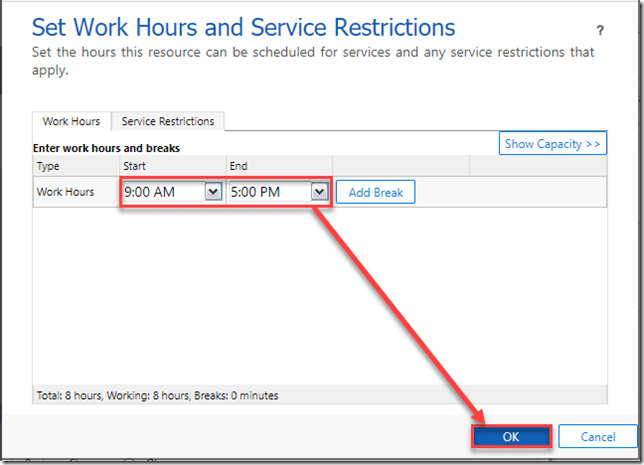Click the 5:00 PM end time field

[268, 192]
